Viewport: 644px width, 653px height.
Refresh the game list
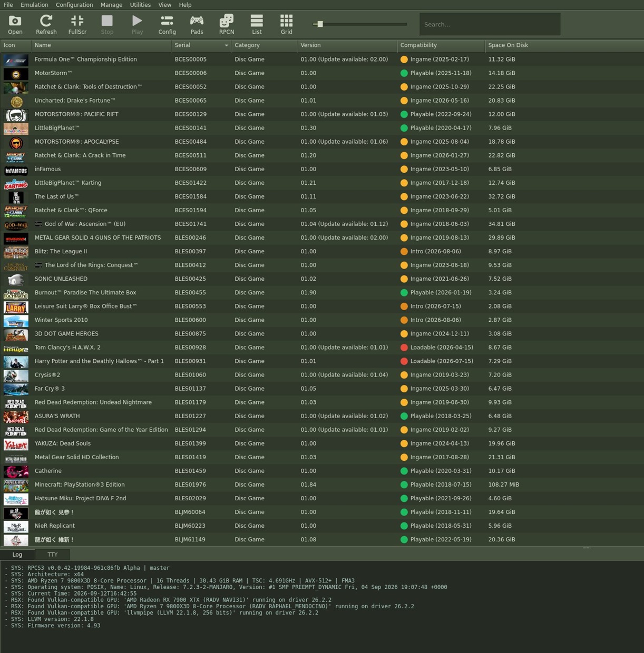point(46,24)
